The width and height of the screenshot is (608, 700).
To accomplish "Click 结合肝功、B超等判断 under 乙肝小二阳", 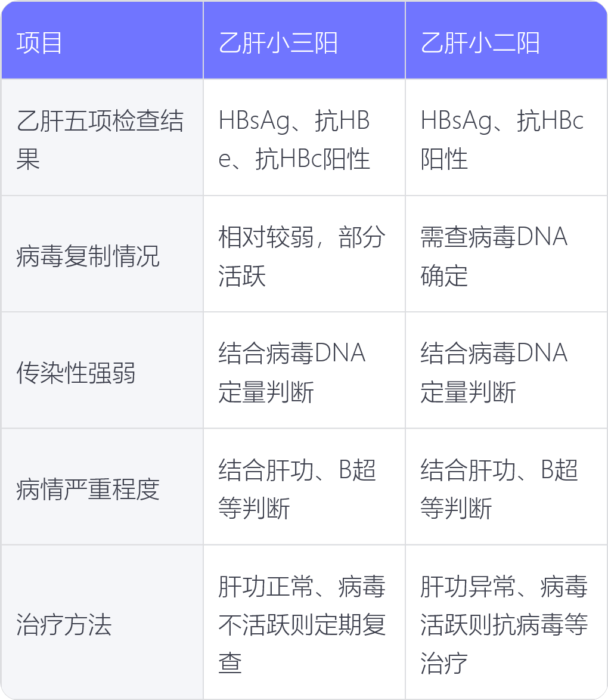I will 506,487.
